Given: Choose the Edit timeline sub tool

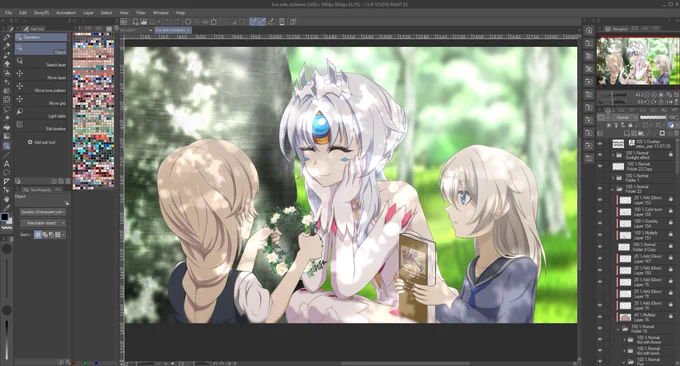Looking at the screenshot, I should click(41, 126).
